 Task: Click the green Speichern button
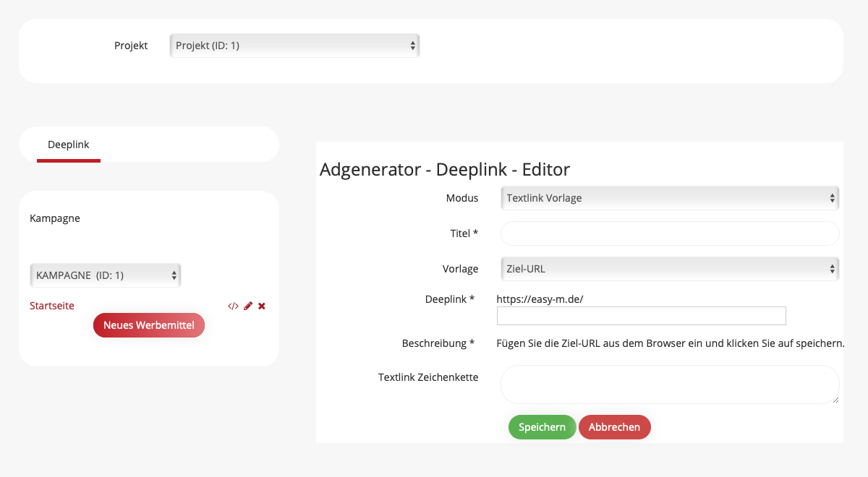pos(542,427)
